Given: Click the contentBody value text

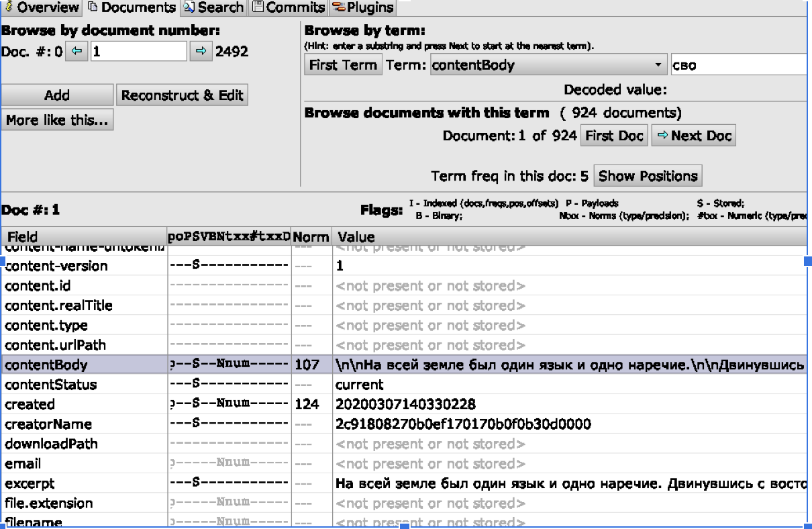Looking at the screenshot, I should tap(570, 365).
